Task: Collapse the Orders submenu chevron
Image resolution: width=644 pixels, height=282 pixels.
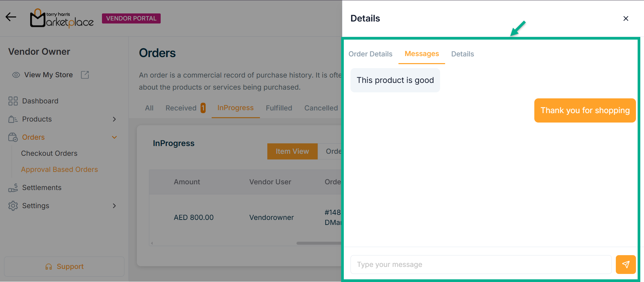Action: pyautogui.click(x=114, y=137)
